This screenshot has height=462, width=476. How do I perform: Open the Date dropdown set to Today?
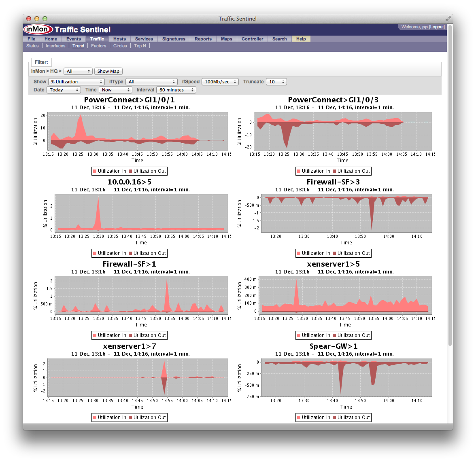coord(64,90)
